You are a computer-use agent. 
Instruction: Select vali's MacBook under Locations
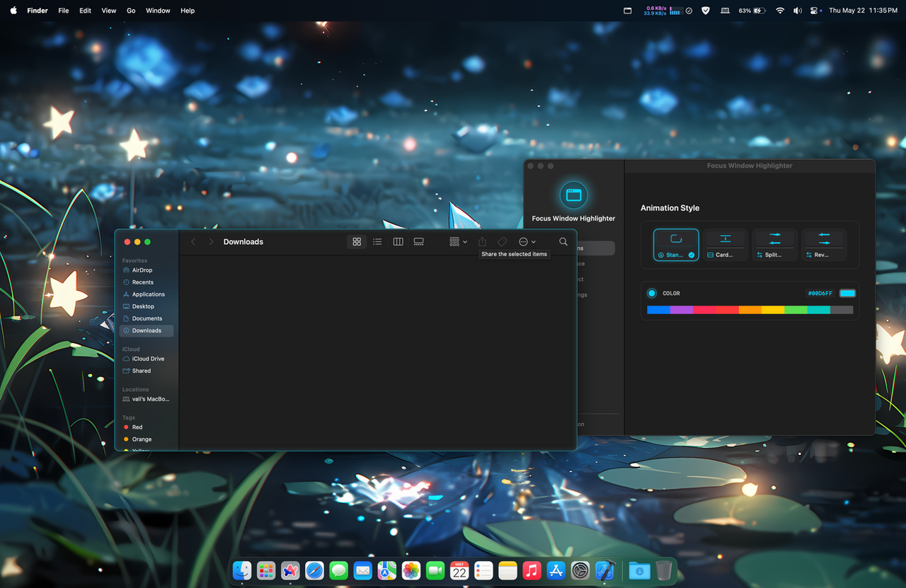click(147, 399)
